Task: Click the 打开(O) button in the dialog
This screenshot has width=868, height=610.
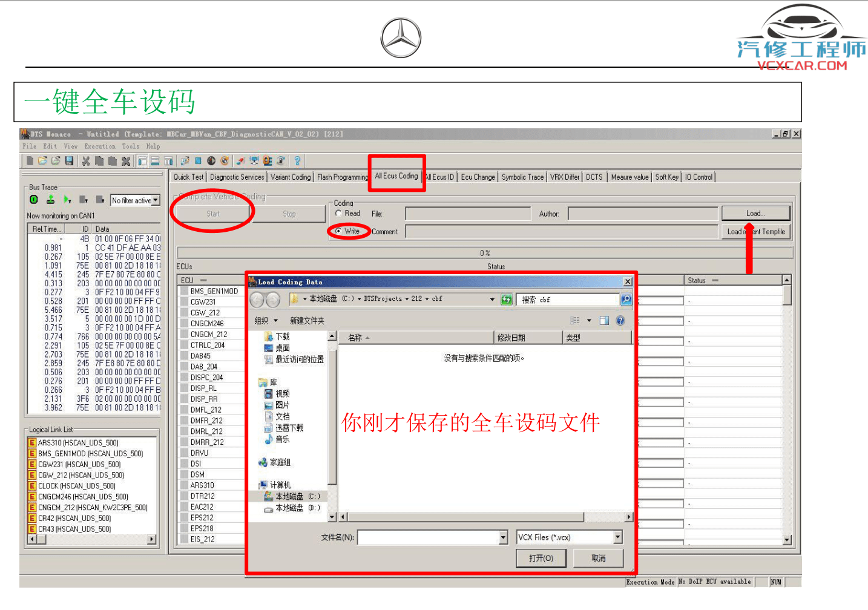Action: 541,558
